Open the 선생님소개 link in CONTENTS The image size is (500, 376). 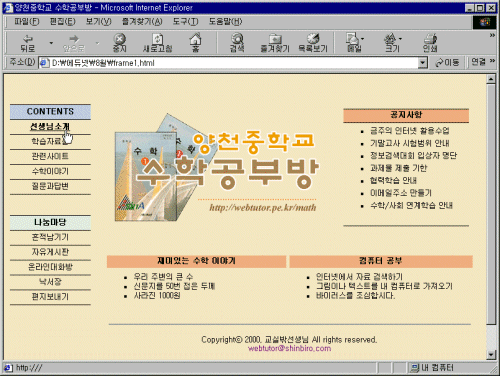(x=50, y=127)
